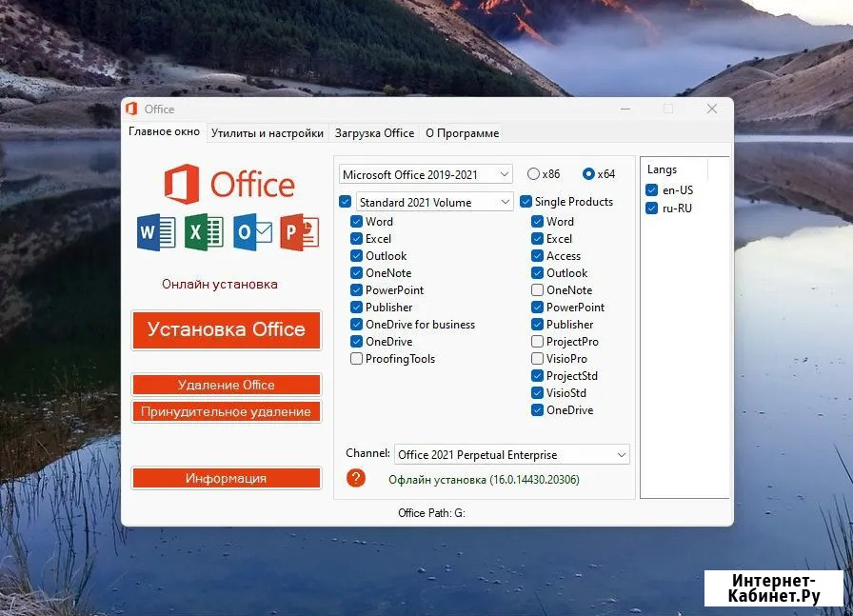Uncheck Outlook in the Standard suite list

coord(356,256)
